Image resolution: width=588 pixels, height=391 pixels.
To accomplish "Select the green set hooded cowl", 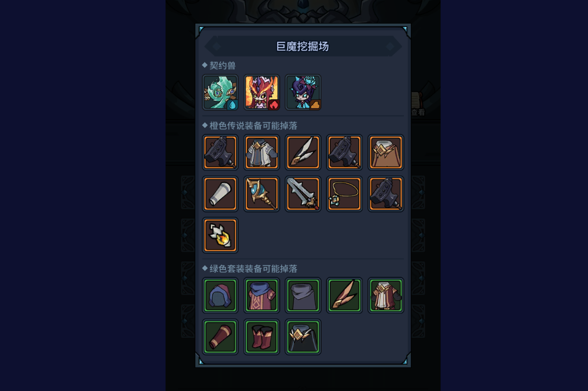I will point(220,295).
